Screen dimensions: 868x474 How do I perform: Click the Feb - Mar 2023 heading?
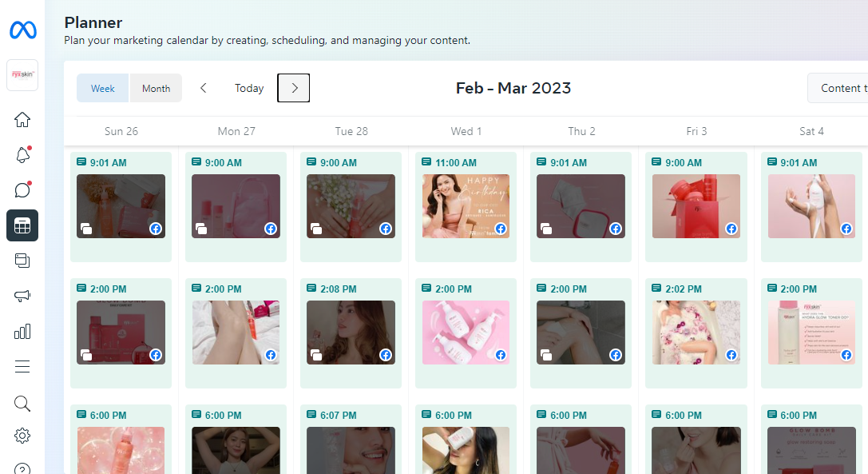click(513, 88)
